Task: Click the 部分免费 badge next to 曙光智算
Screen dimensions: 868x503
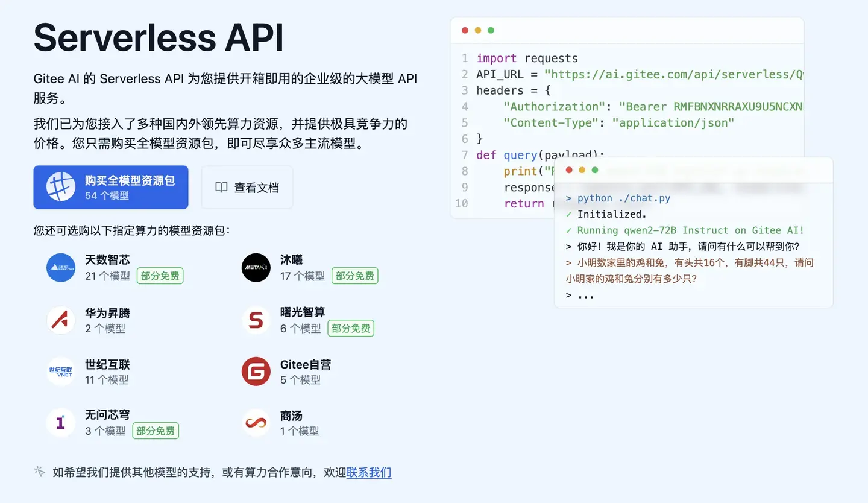Action: [350, 328]
